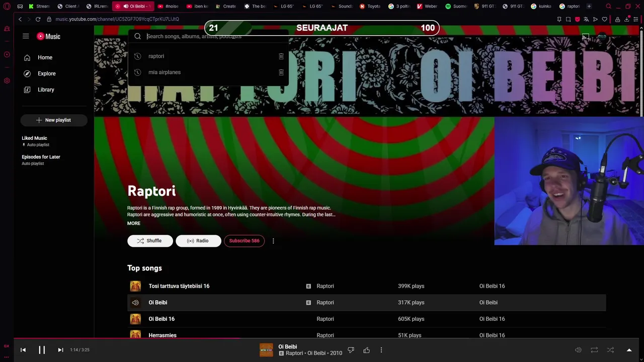Expand the player page arrow
Image resolution: width=644 pixels, height=362 pixels.
coord(629,350)
